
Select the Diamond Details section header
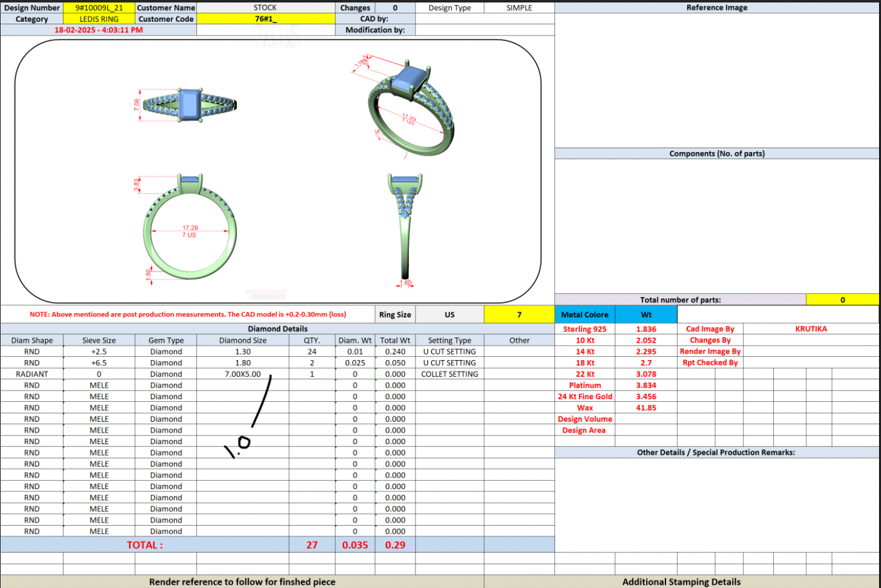[278, 329]
